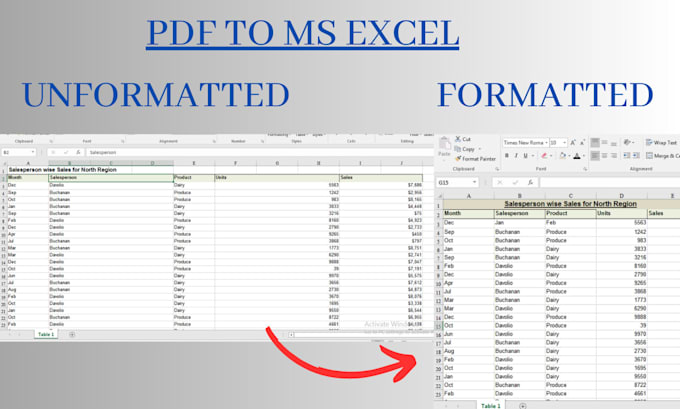Toggle Wrap Text in formatted window
This screenshot has height=409, width=680.
point(661,142)
